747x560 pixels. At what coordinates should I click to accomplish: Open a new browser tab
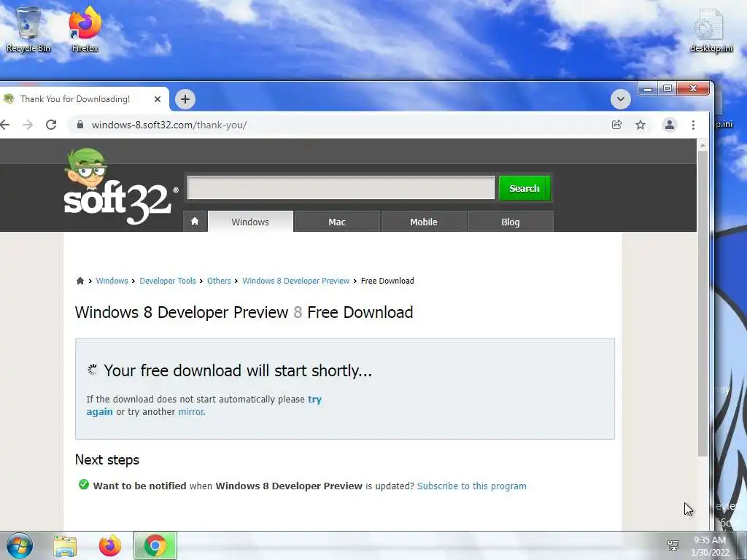[x=185, y=99]
